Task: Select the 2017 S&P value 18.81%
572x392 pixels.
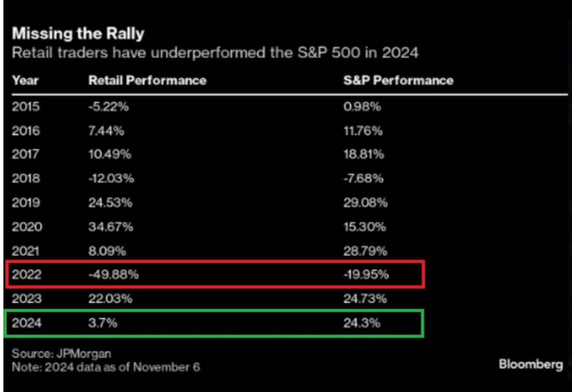Action: point(364,154)
